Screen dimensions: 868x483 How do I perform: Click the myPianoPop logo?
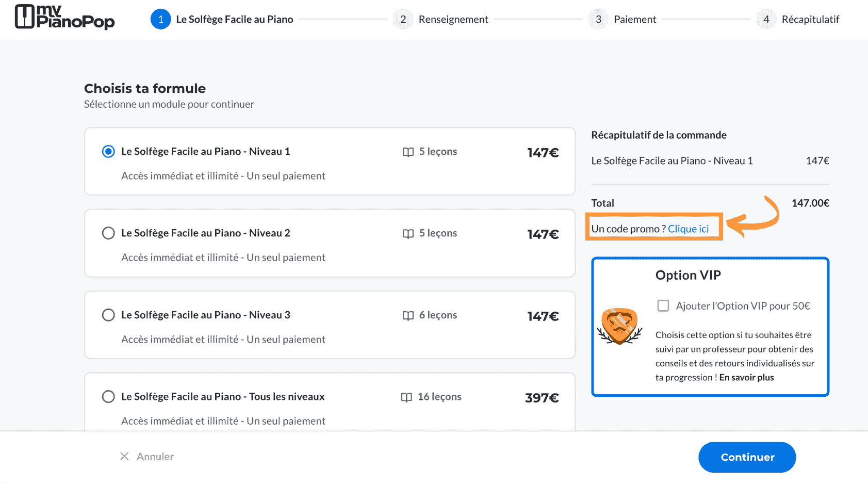click(x=64, y=17)
